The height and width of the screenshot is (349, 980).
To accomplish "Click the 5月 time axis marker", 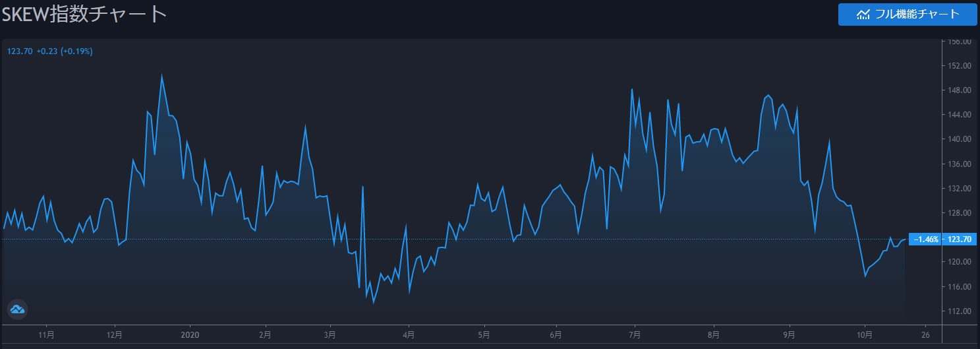I will 484,335.
